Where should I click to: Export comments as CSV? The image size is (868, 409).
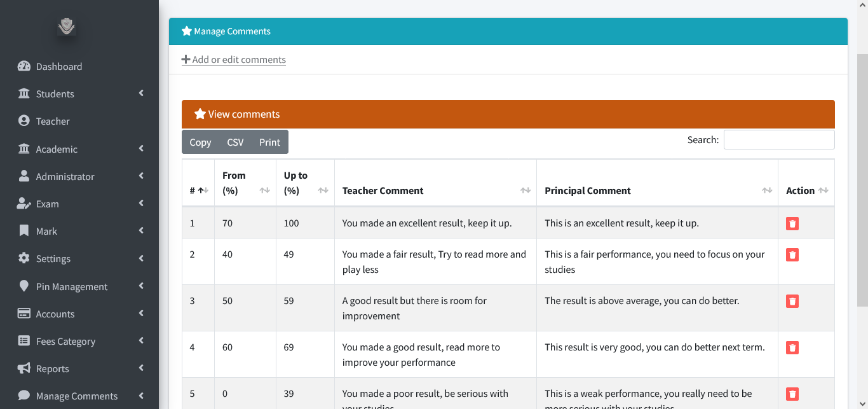(235, 142)
